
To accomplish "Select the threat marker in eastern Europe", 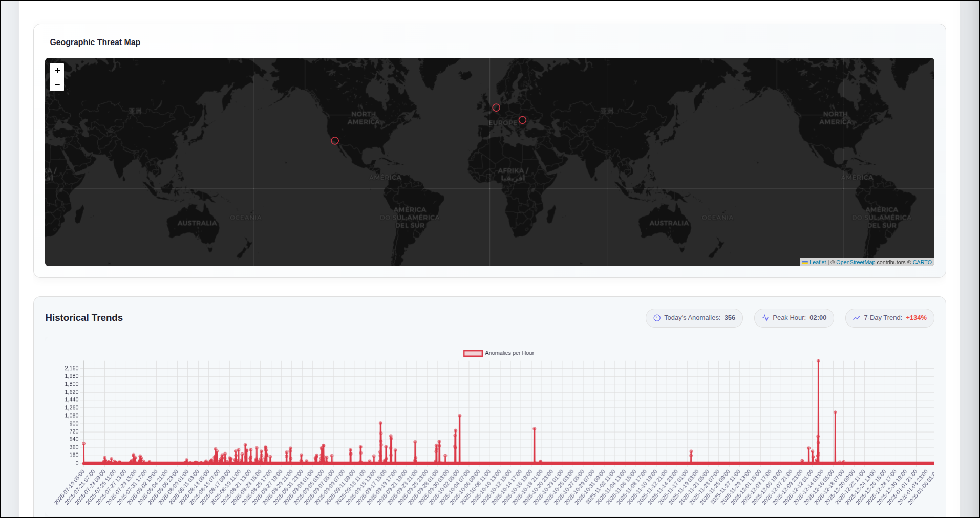I will (x=522, y=120).
